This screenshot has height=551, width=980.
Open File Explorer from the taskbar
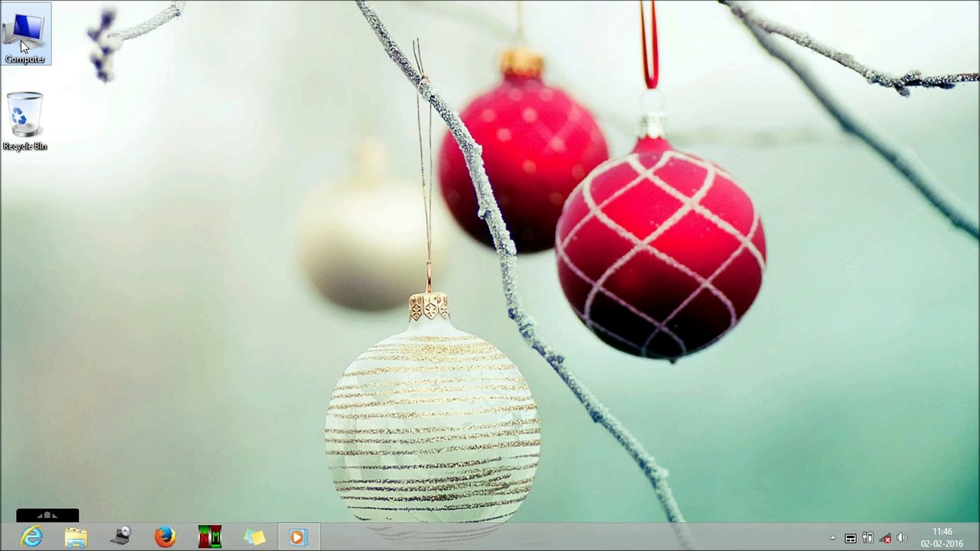(77, 537)
